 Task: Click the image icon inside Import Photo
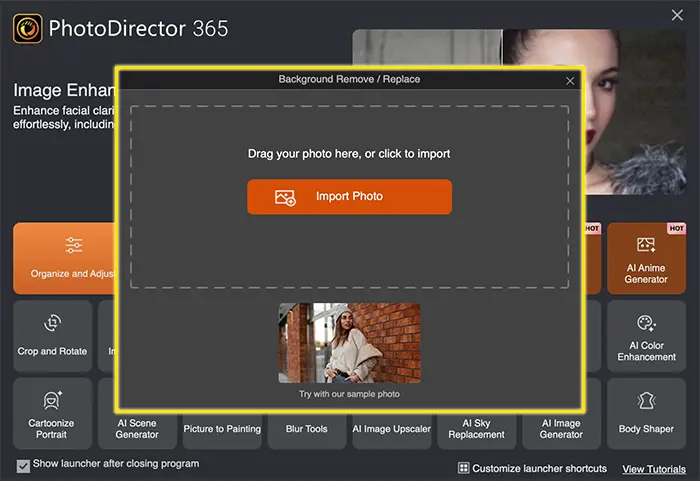285,197
